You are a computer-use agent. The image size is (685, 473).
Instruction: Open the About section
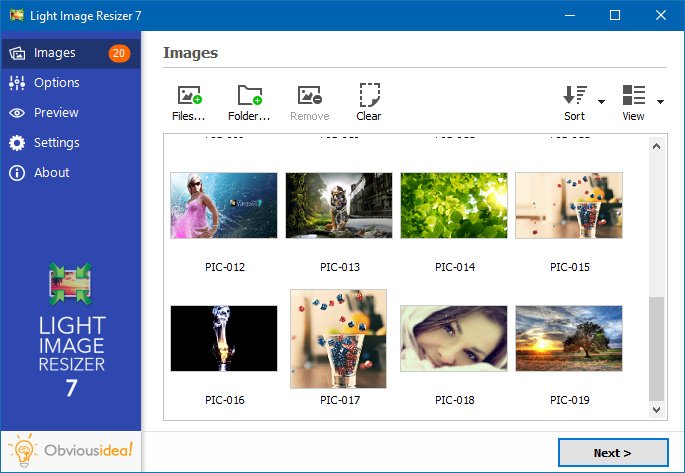[51, 173]
